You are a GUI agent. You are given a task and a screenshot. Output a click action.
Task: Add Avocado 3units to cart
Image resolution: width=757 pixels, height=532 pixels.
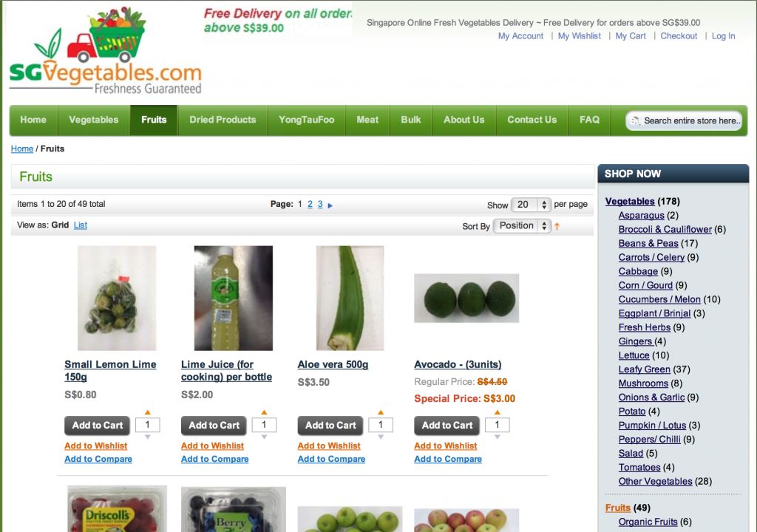[x=447, y=426]
